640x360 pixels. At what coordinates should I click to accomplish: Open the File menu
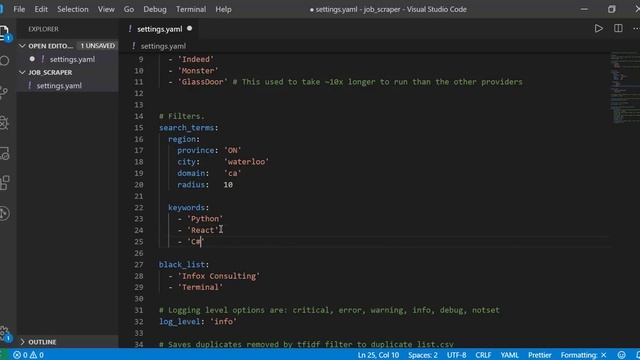[19, 9]
